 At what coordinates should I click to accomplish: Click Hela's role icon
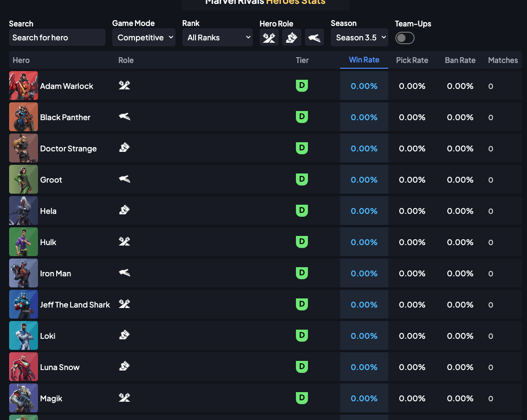click(124, 210)
